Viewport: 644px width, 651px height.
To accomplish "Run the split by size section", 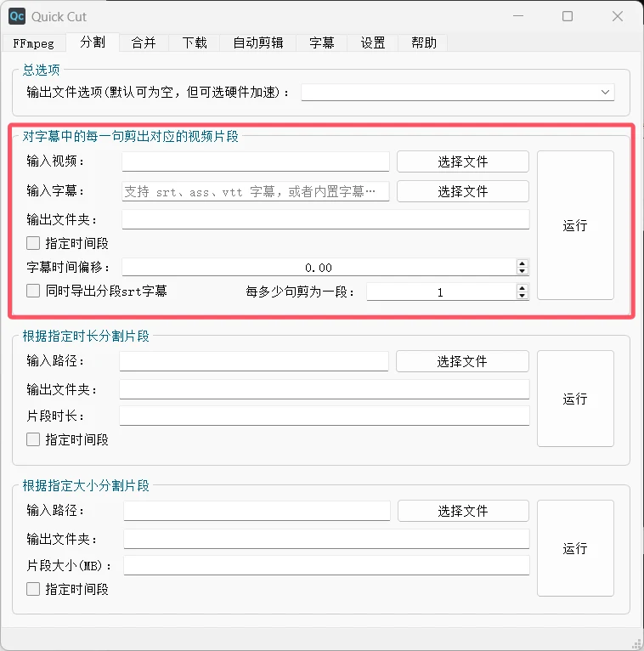I will point(575,548).
